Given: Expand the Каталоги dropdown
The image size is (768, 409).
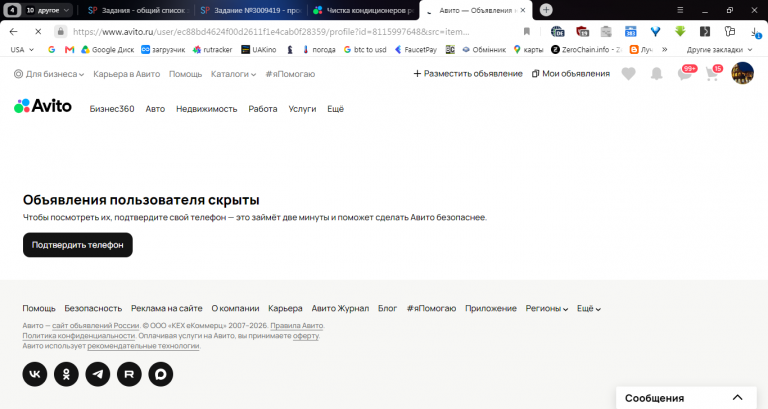Looking at the screenshot, I should [233, 74].
